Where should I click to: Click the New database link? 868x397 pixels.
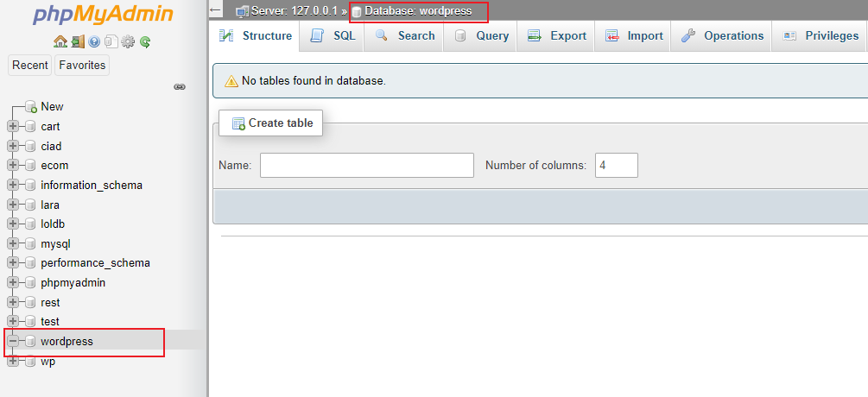pyautogui.click(x=52, y=107)
